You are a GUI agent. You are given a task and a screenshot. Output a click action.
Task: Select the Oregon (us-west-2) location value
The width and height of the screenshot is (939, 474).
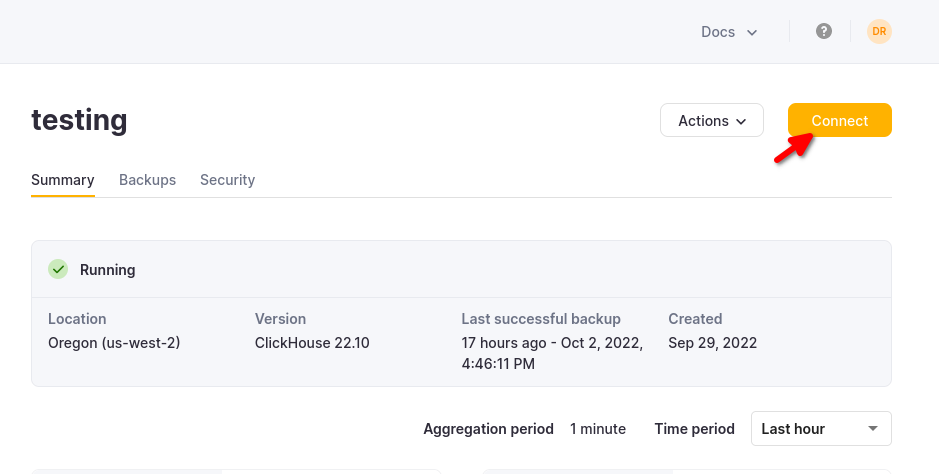click(x=114, y=343)
